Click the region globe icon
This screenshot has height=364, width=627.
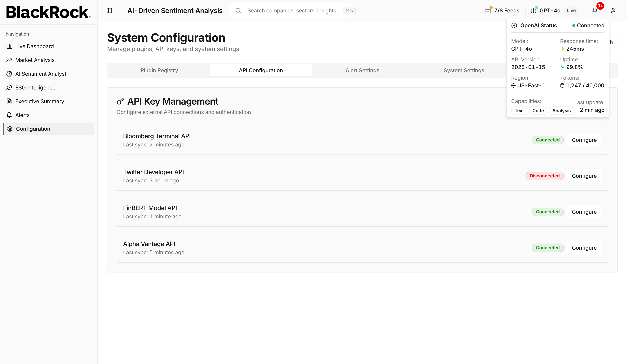[x=513, y=85]
